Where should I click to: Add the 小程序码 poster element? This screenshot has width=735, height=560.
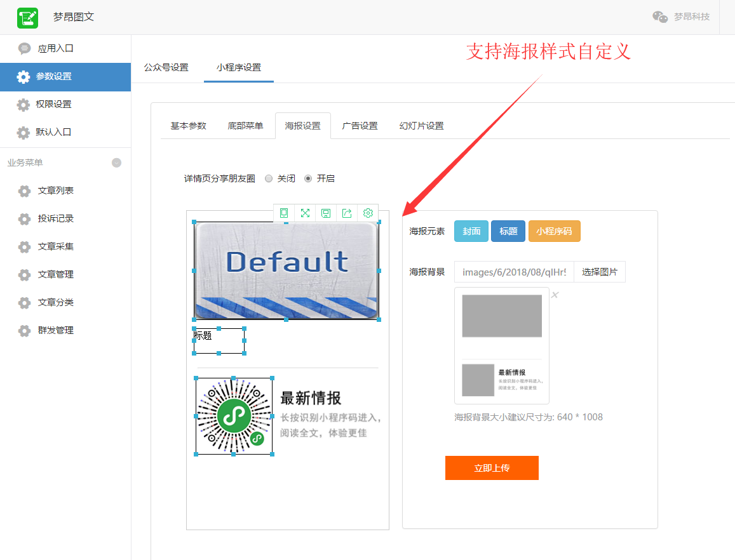click(x=554, y=231)
